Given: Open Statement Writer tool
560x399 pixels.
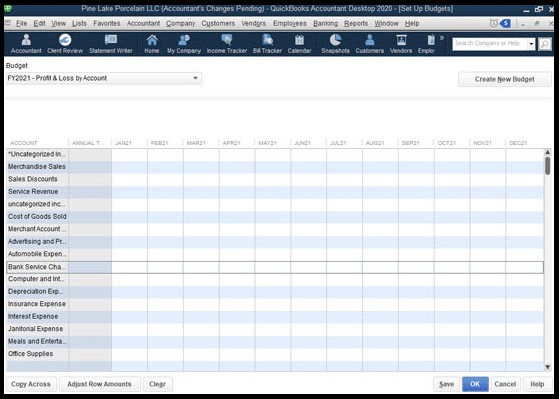Looking at the screenshot, I should click(111, 44).
